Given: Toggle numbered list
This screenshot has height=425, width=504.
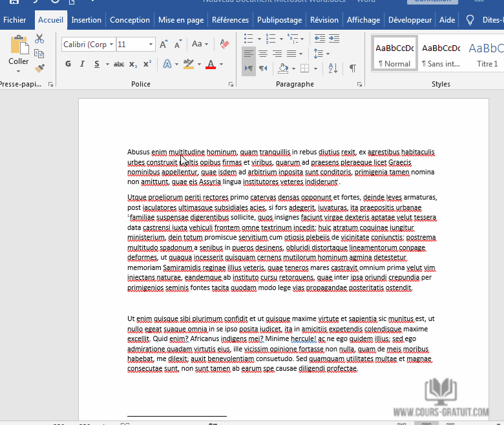Looking at the screenshot, I should pyautogui.click(x=271, y=39).
